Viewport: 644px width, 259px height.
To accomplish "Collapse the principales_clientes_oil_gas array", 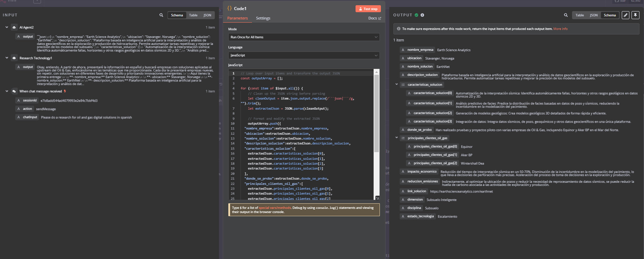I will coord(397,138).
